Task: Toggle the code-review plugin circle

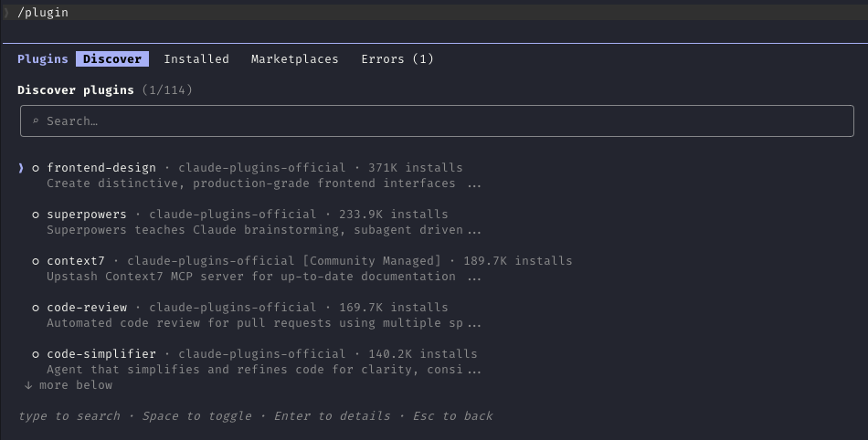Action: click(36, 308)
